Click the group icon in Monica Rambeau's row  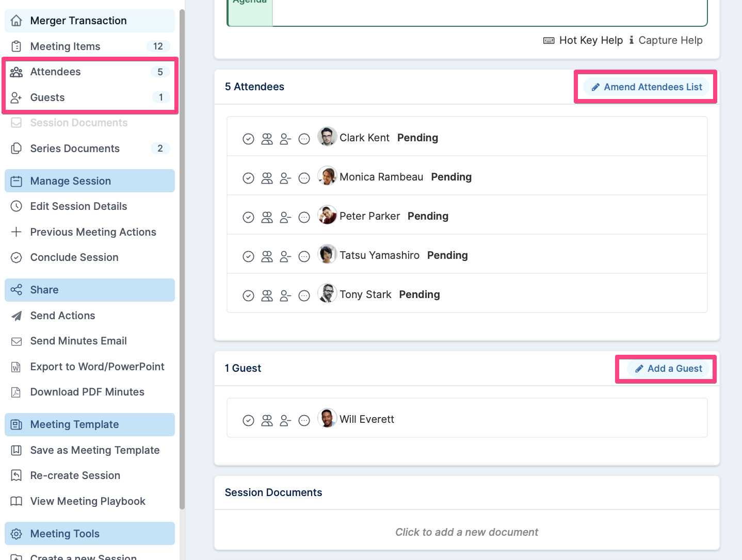click(x=267, y=178)
